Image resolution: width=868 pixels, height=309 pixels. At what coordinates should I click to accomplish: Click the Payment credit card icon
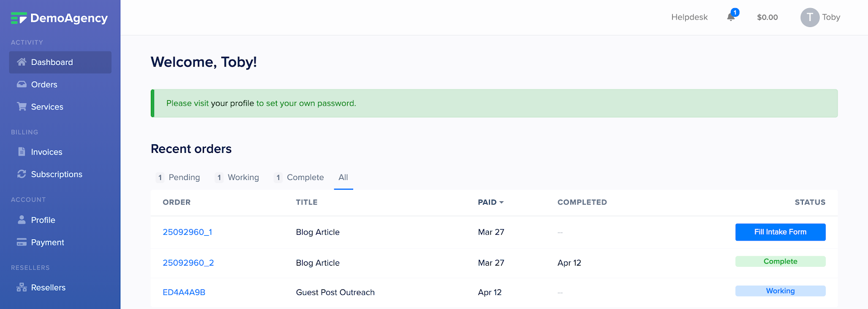point(22,242)
